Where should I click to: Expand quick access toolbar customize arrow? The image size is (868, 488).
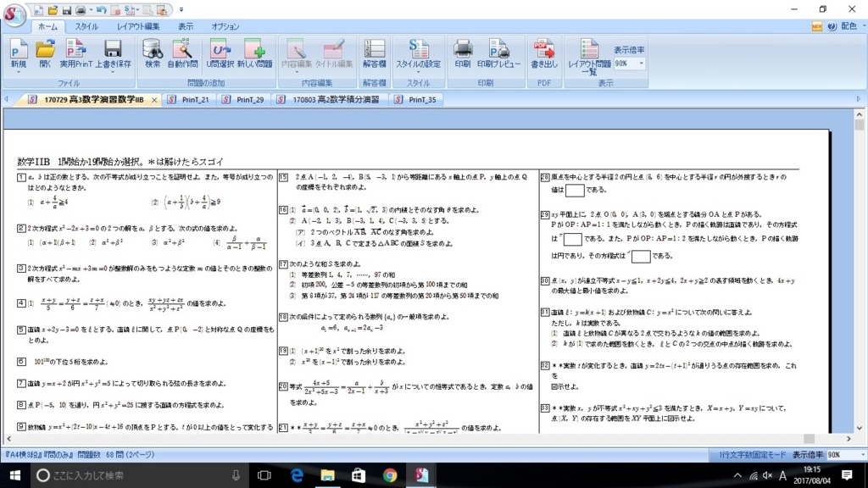(x=181, y=10)
